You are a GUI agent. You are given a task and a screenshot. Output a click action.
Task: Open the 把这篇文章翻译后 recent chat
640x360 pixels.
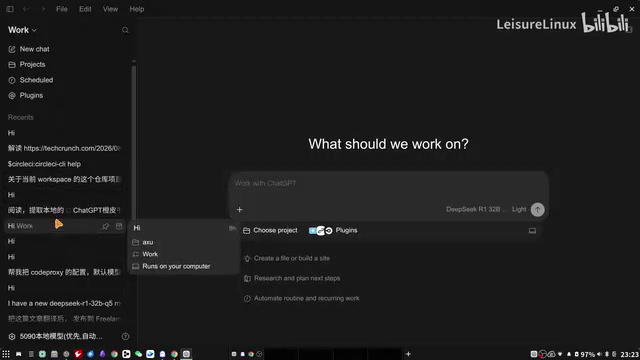coord(64,319)
